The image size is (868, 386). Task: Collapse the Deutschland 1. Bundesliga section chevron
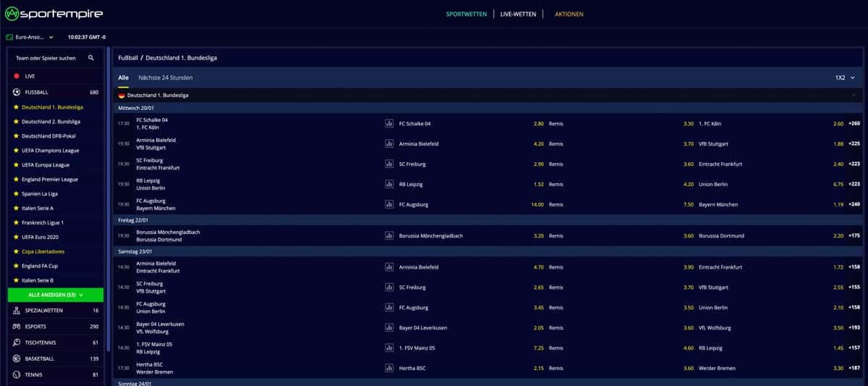click(854, 95)
